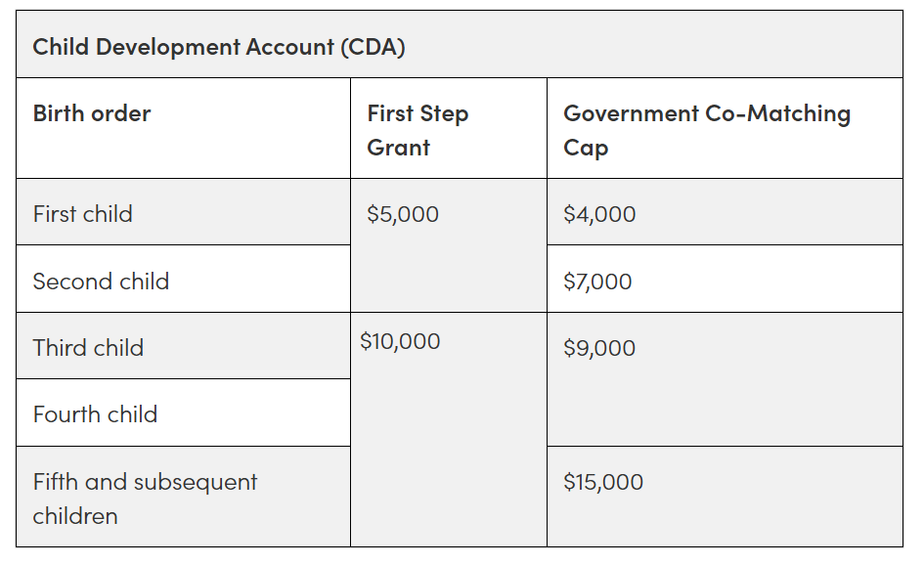Click the Child Development Account (CDA) title
The image size is (924, 564).
coord(219,47)
